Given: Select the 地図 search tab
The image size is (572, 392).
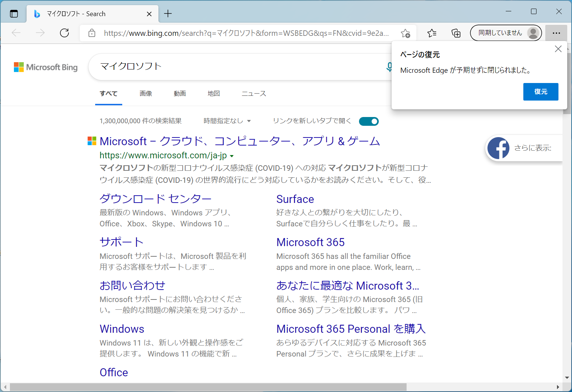Looking at the screenshot, I should point(214,94).
